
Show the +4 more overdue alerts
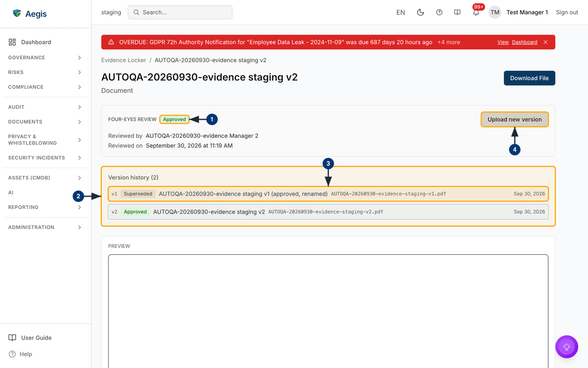coord(449,42)
